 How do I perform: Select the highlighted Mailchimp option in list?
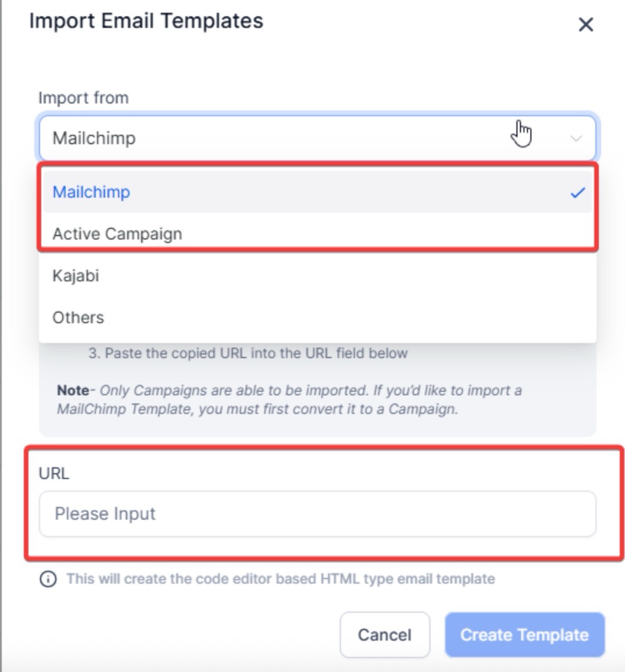[x=91, y=192]
